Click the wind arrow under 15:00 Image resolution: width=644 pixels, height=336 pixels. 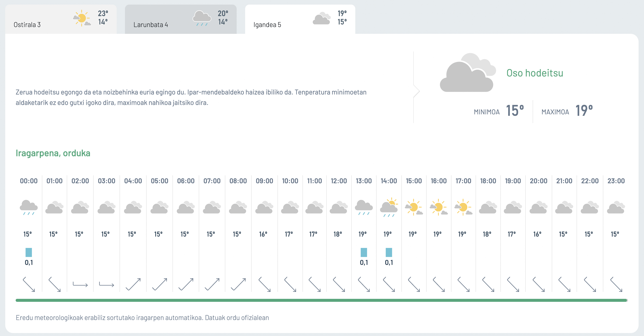414,284
